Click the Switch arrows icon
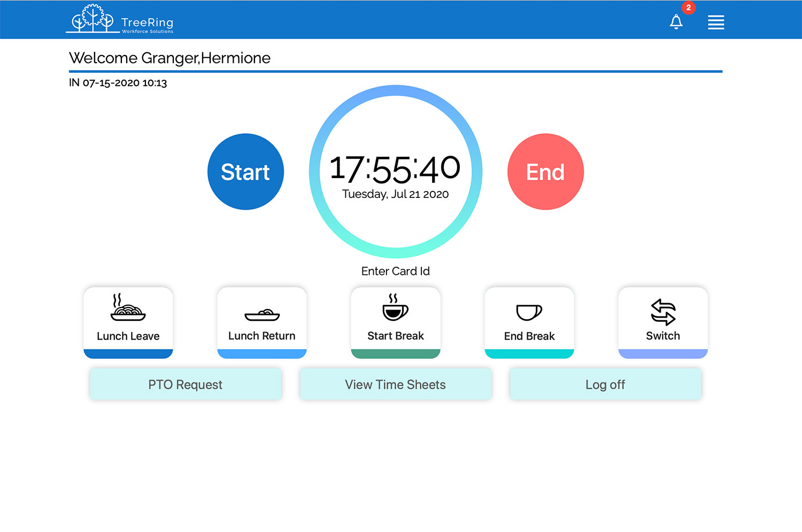 coord(662,312)
